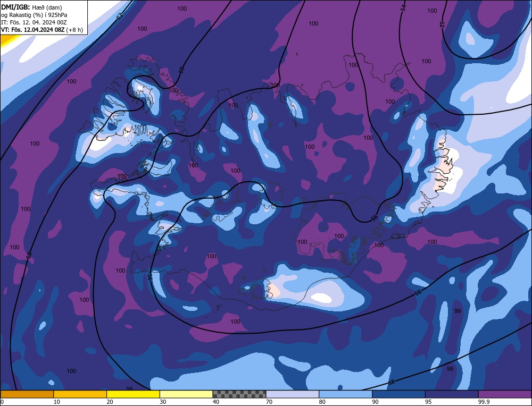This screenshot has height=406, width=532.
Task: Click the text 'og Rakastig (%) í 925hPa'
Action: [x=34, y=15]
